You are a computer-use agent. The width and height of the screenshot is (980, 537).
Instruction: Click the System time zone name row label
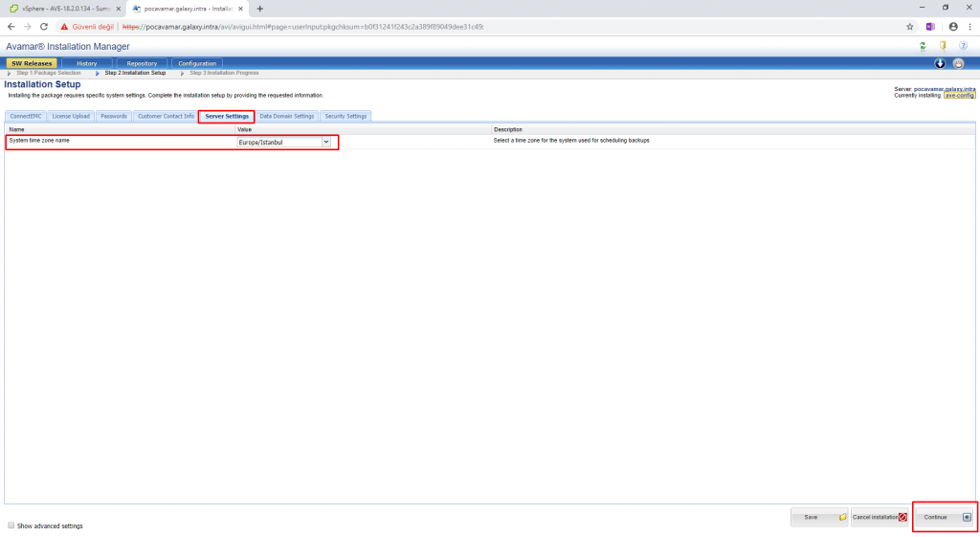tap(38, 140)
